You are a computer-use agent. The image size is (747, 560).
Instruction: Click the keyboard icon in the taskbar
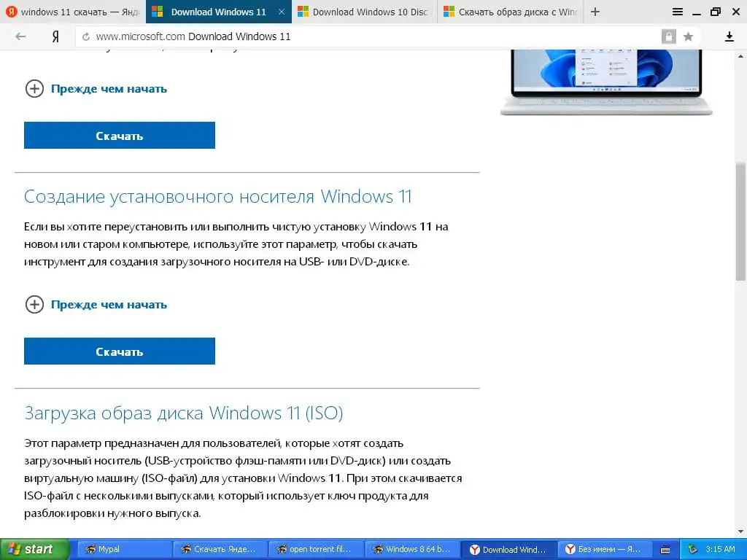click(665, 550)
